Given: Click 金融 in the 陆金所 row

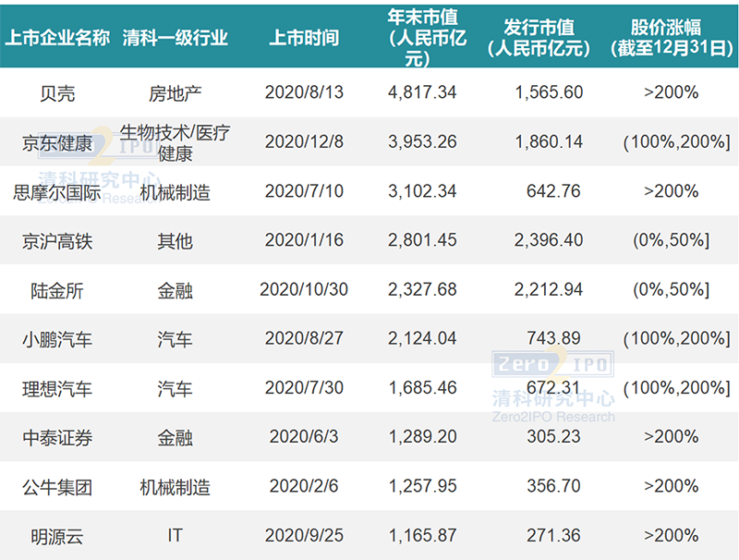Looking at the screenshot, I should click(x=175, y=291).
